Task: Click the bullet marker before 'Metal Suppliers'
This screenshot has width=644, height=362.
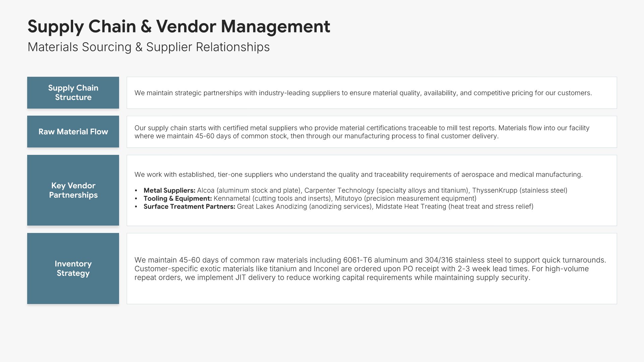Action: pos(136,190)
